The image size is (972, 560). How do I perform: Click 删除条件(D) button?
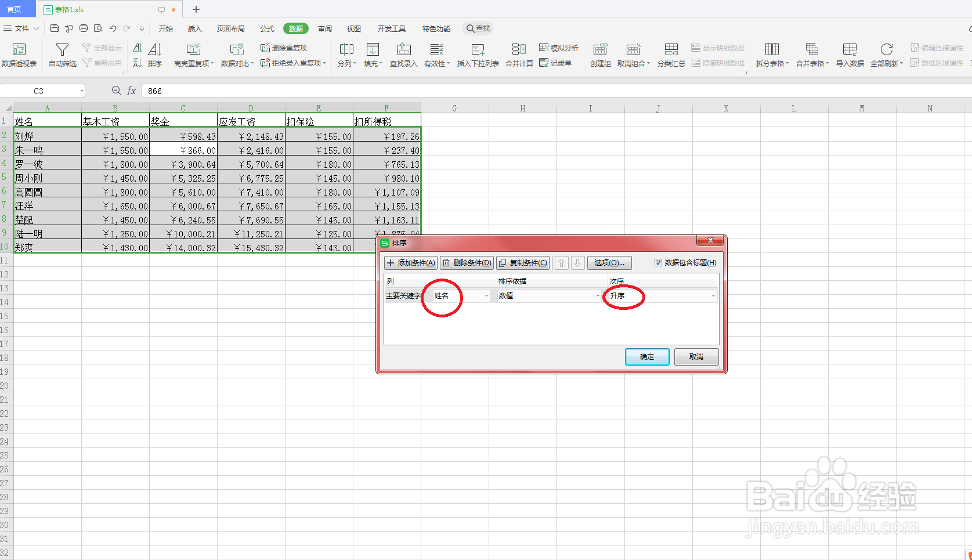(x=467, y=263)
